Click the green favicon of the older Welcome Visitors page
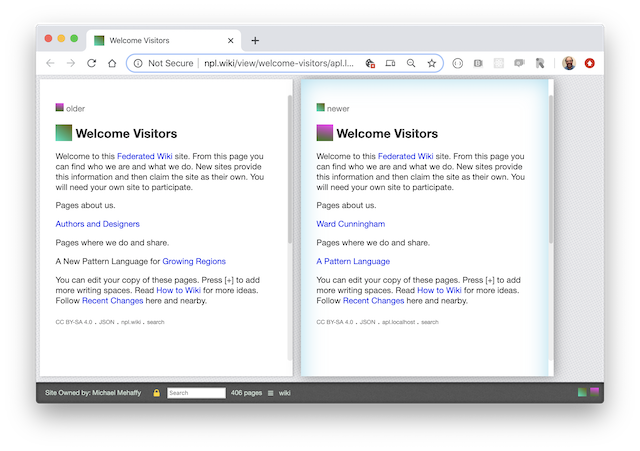Viewport: 640px width, 451px height. (64, 133)
